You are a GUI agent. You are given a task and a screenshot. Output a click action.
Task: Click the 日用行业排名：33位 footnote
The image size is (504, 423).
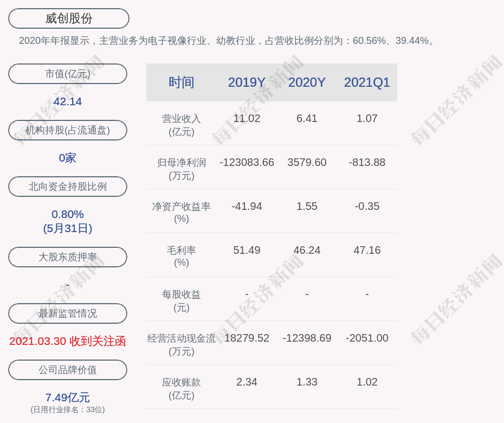[x=68, y=409]
